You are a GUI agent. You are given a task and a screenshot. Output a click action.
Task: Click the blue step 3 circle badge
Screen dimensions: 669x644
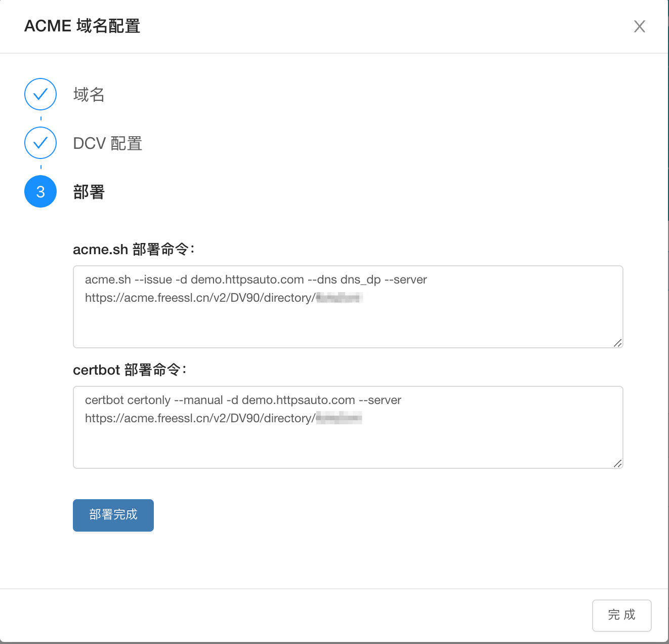pos(40,191)
